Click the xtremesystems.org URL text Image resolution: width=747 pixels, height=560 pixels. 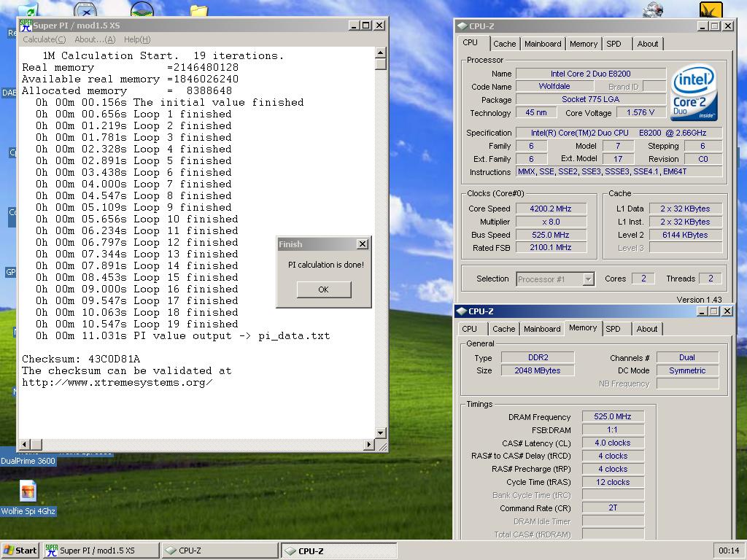pos(117,383)
